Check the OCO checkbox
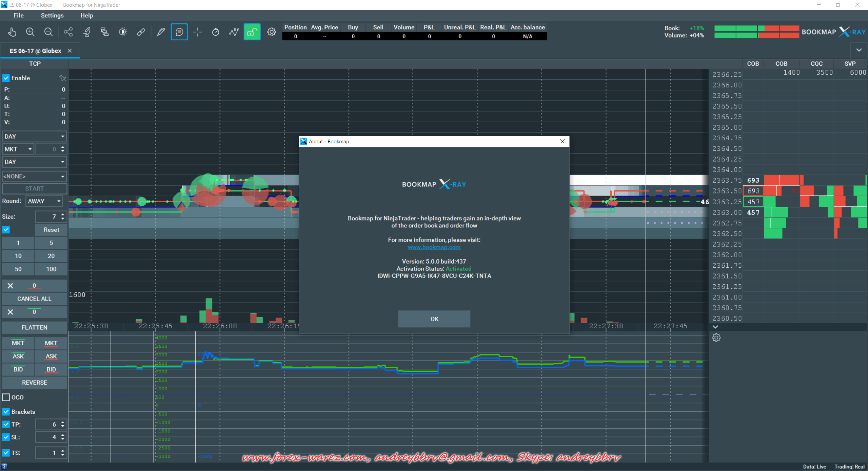The image size is (868, 471). pos(6,397)
